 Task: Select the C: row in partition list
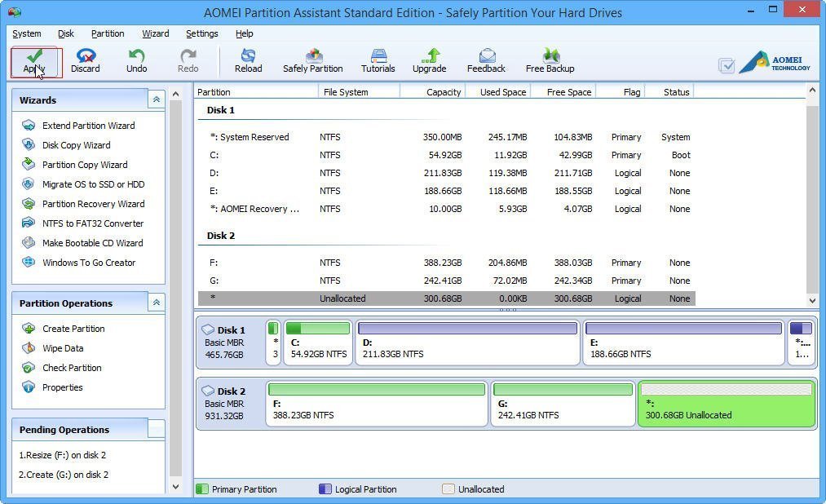coord(447,155)
